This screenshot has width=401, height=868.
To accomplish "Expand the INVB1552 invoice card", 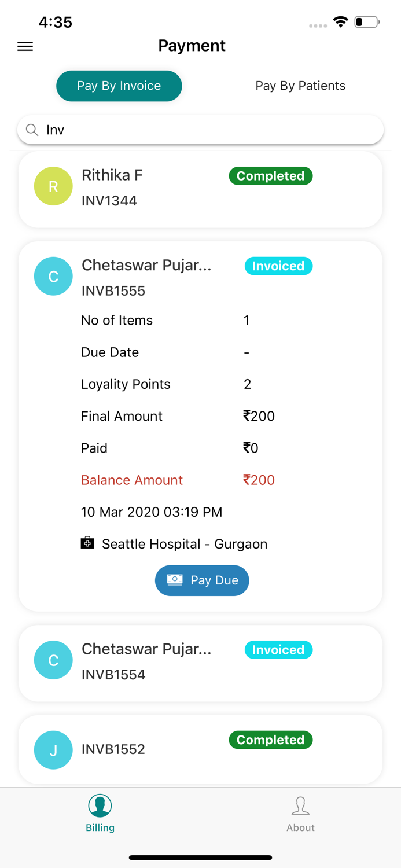I will 200,749.
